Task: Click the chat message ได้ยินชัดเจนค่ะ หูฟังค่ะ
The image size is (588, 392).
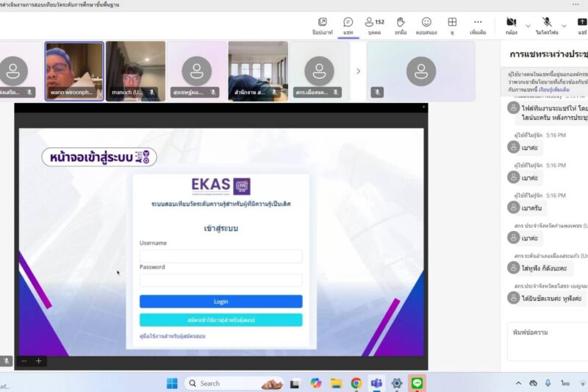Action: click(551, 298)
